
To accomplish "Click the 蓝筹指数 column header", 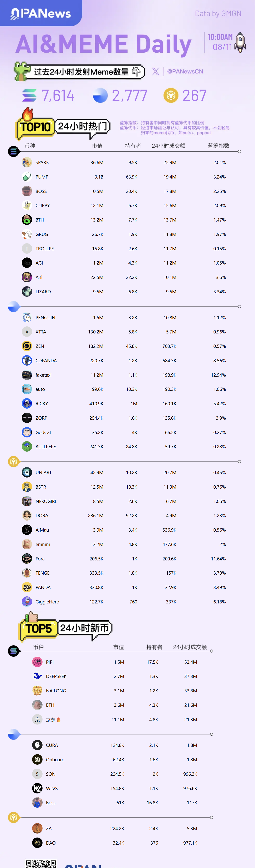I will [218, 146].
